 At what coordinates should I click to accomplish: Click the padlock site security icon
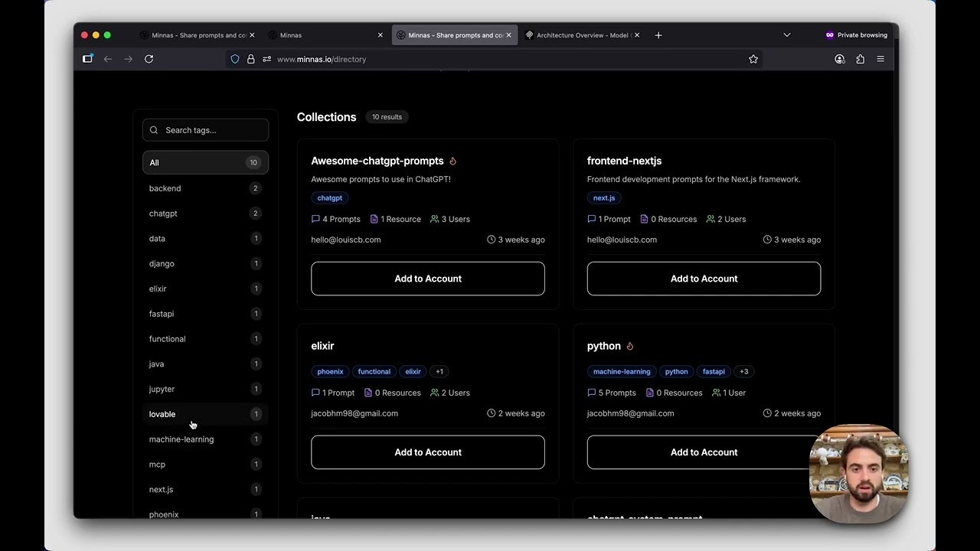(250, 59)
